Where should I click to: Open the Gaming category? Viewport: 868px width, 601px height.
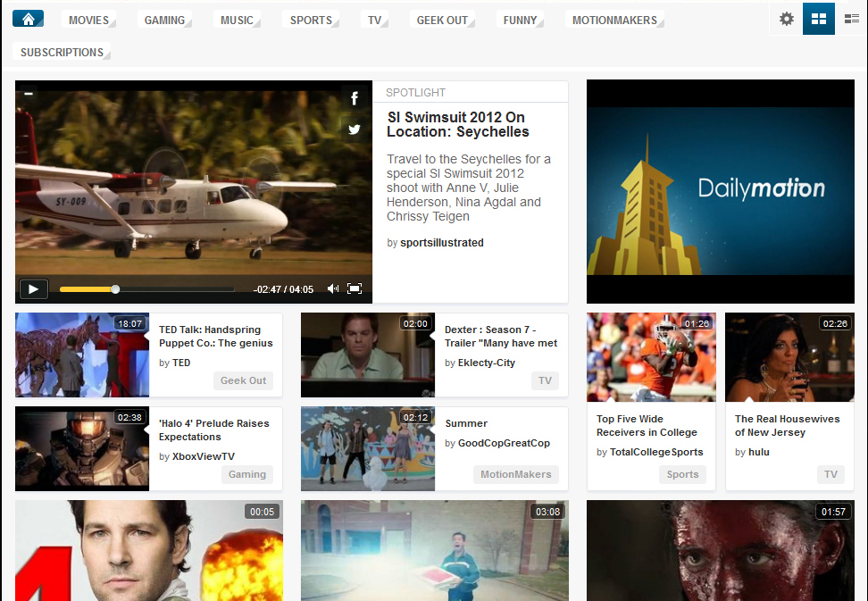(164, 20)
